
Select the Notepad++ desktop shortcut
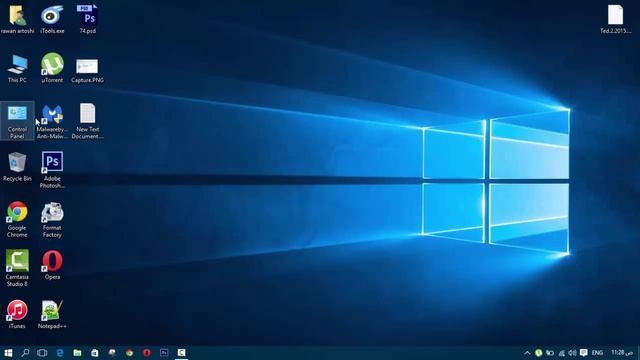pos(52,314)
